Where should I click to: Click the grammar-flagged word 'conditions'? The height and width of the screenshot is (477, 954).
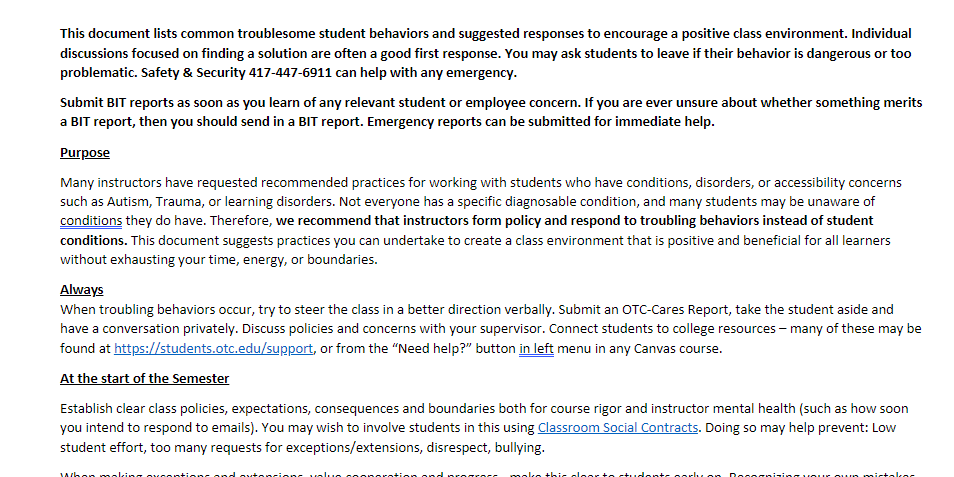pyautogui.click(x=91, y=221)
